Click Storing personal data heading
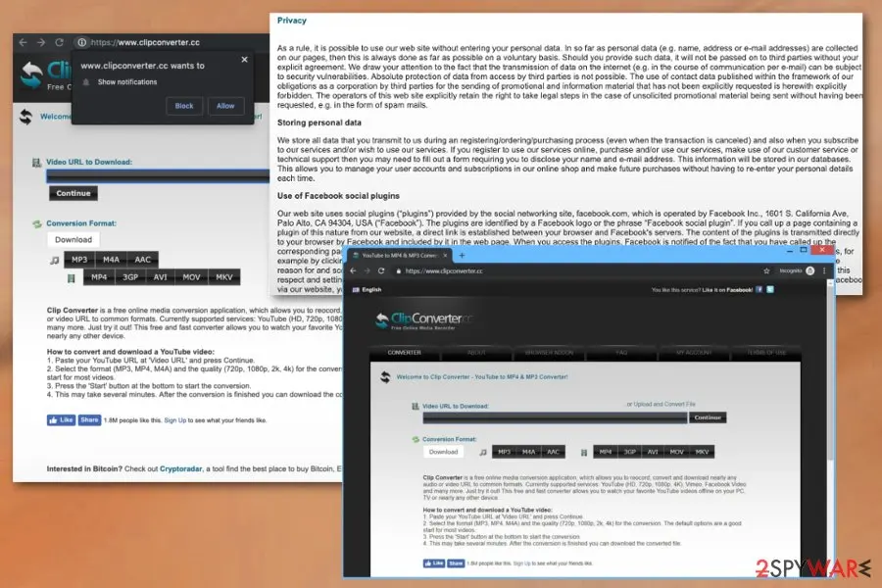 (318, 122)
